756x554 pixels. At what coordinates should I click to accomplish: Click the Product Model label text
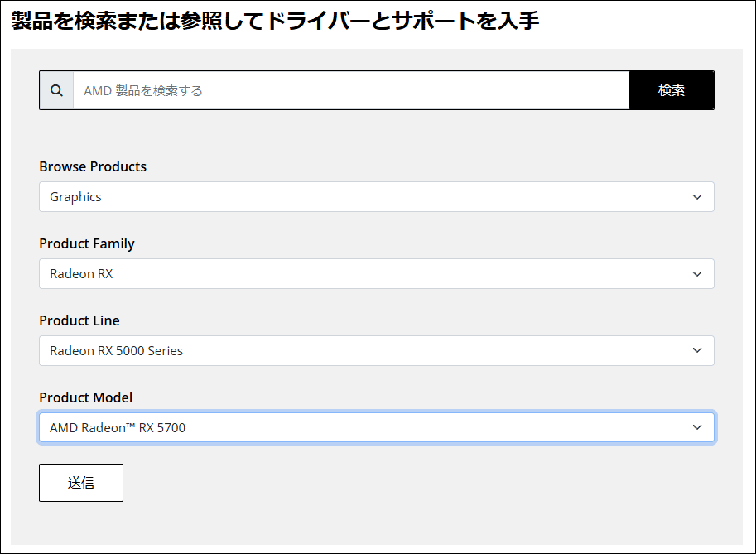(86, 397)
